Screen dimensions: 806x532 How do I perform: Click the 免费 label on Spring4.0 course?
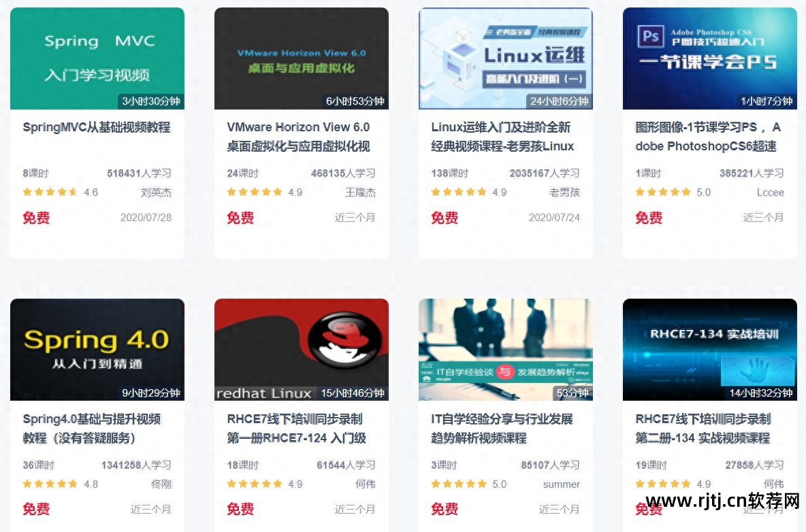tap(36, 509)
